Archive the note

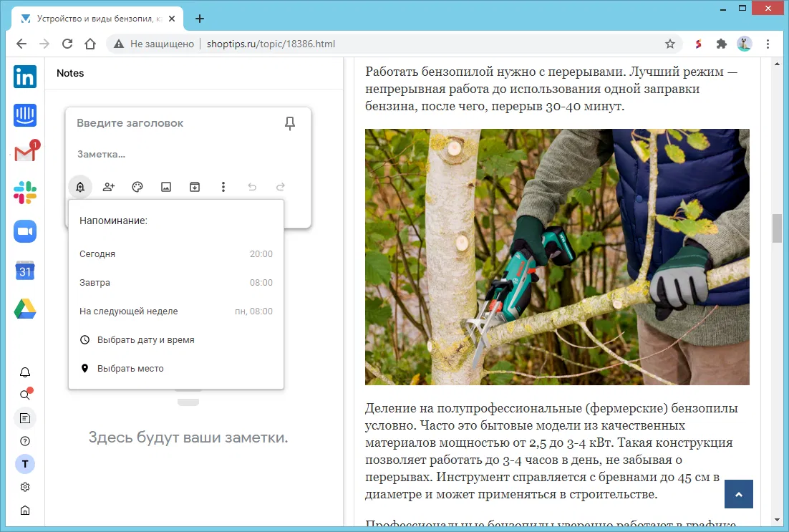[x=195, y=187]
